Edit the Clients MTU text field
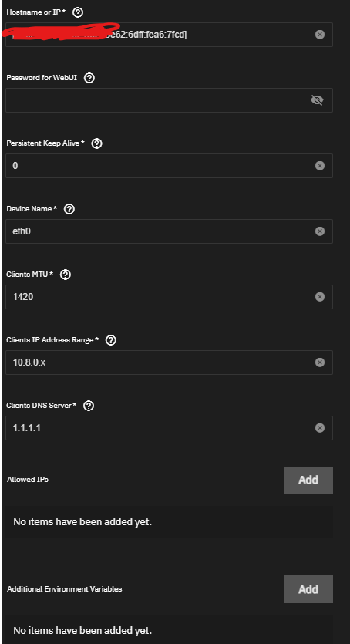 (169, 297)
